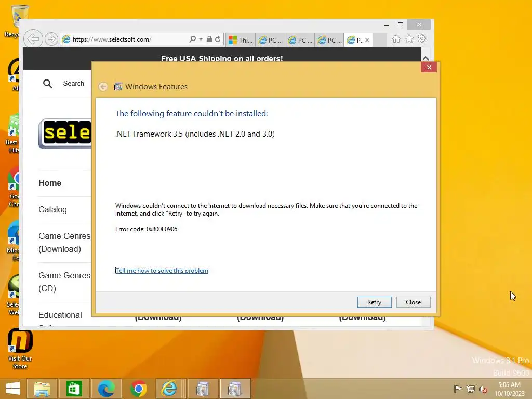This screenshot has width=532, height=399.
Task: Open Google Chrome from the taskbar
Action: pyautogui.click(x=138, y=389)
